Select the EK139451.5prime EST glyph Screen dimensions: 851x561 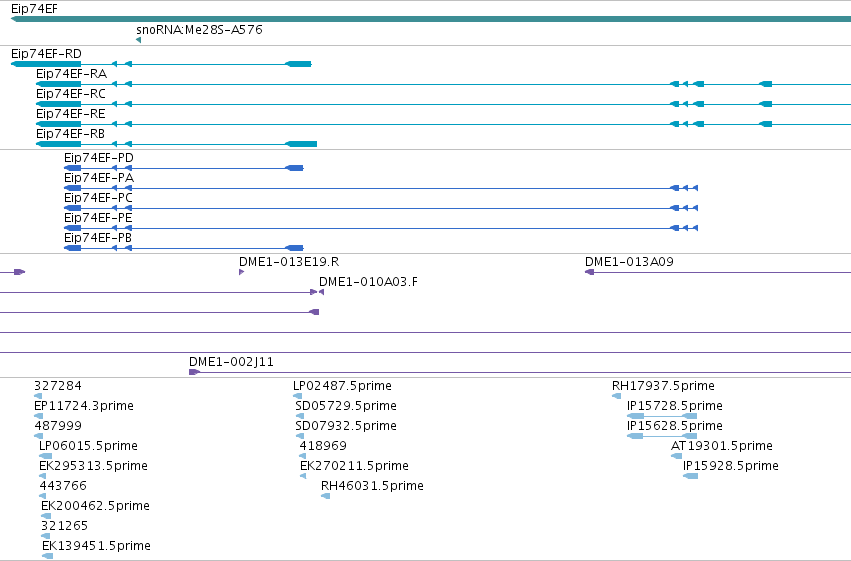48,556
